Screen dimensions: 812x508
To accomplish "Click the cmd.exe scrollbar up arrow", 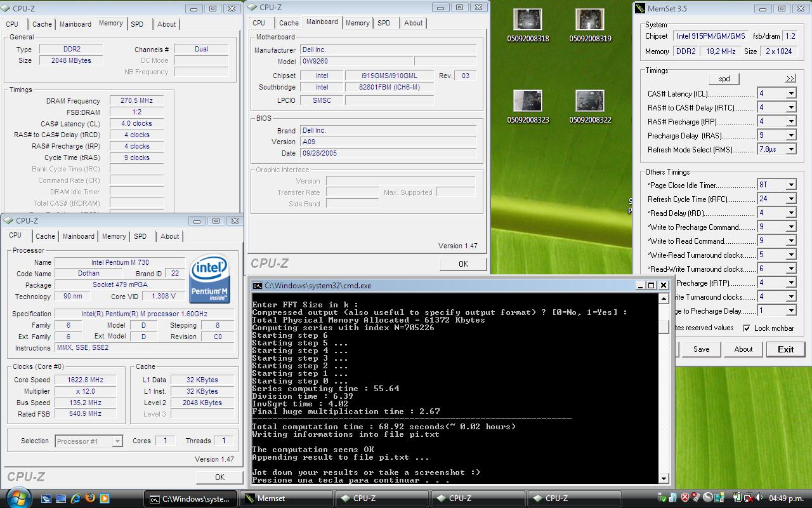I will click(x=664, y=298).
